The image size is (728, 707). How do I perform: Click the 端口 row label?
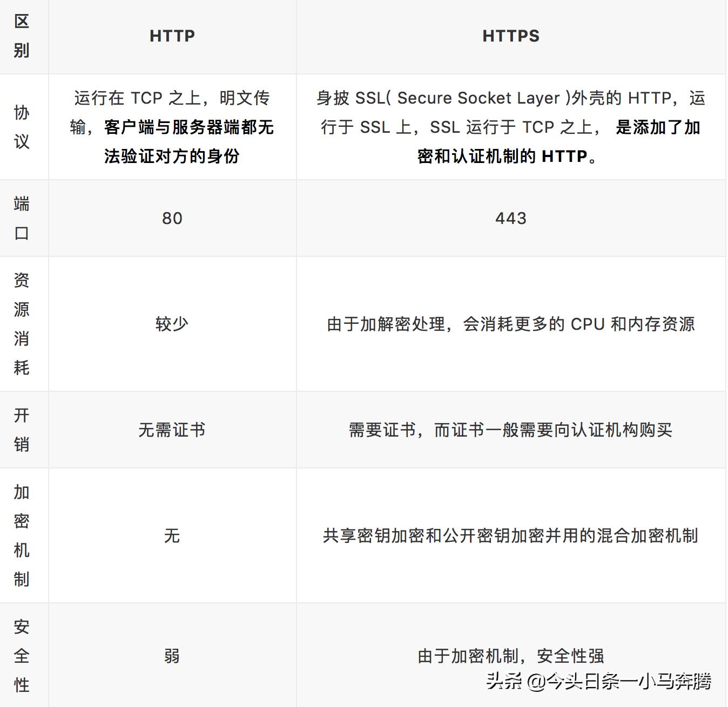pyautogui.click(x=22, y=217)
